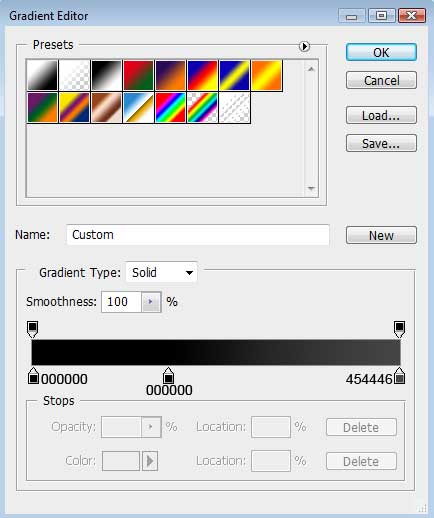Click Delete button in Color row

[x=361, y=461]
